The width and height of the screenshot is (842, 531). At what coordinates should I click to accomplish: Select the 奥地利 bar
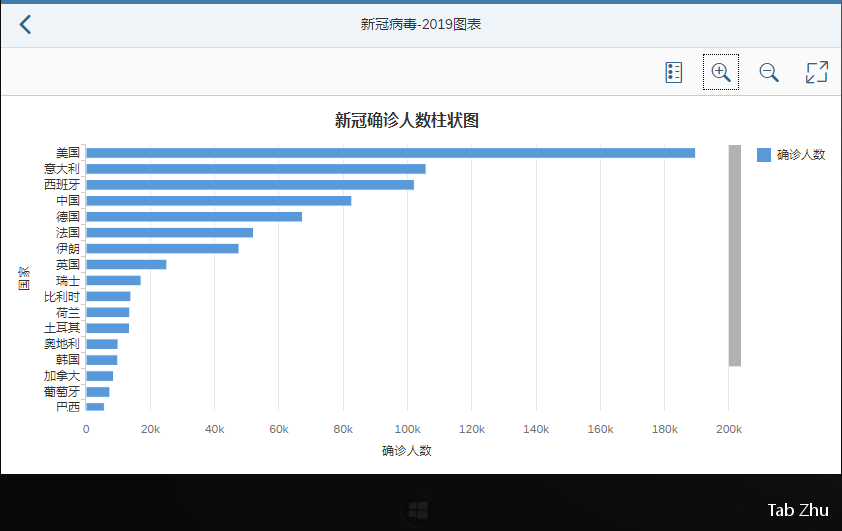point(102,344)
